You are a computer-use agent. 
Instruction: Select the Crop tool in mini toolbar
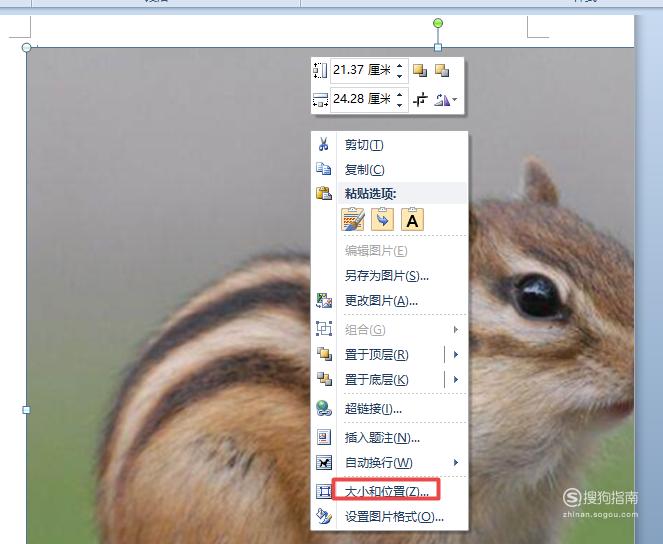(x=420, y=100)
